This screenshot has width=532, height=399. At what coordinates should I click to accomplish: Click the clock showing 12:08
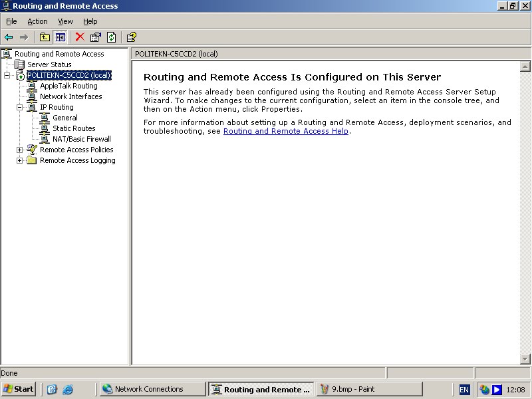(x=516, y=390)
